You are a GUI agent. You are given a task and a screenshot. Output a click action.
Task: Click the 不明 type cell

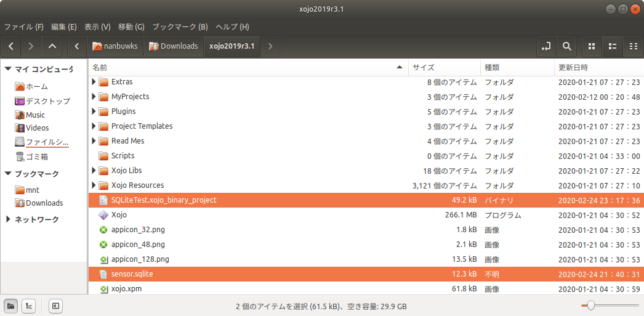click(x=492, y=274)
